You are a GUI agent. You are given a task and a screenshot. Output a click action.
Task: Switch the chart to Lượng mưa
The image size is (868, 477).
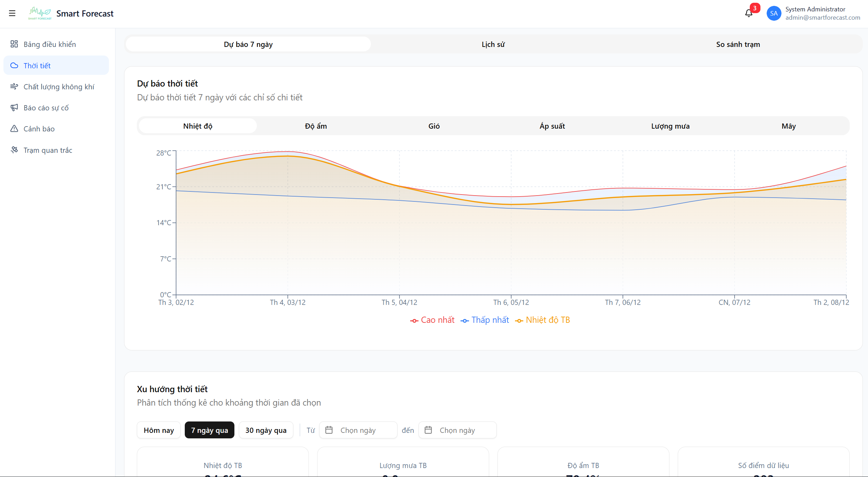670,126
